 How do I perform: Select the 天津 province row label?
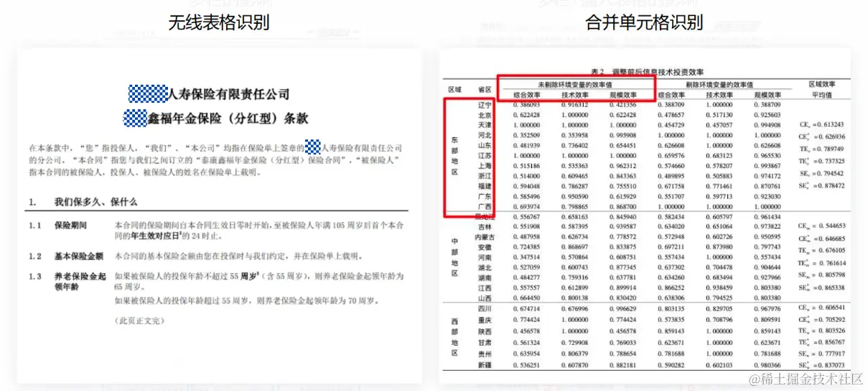tap(485, 125)
